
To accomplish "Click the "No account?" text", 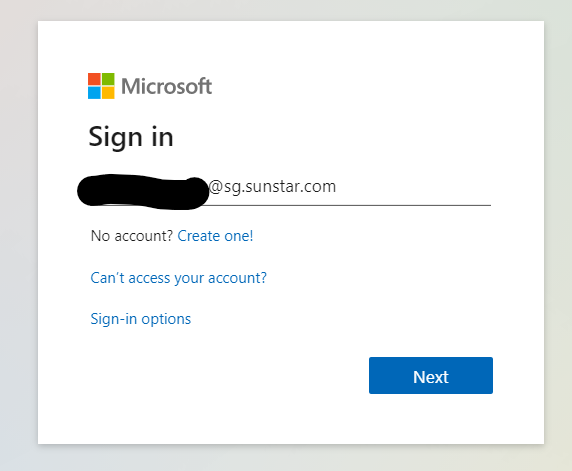I will coord(132,236).
